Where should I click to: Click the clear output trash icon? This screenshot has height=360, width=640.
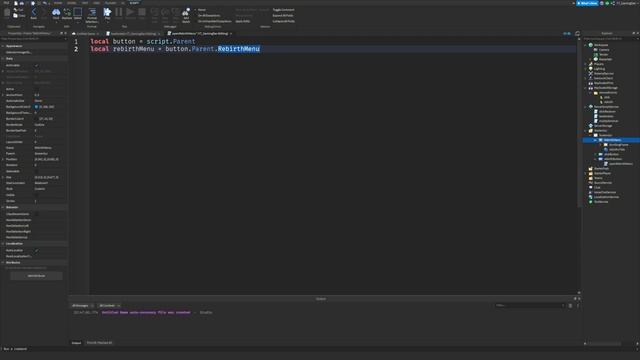pyautogui.click(x=570, y=305)
